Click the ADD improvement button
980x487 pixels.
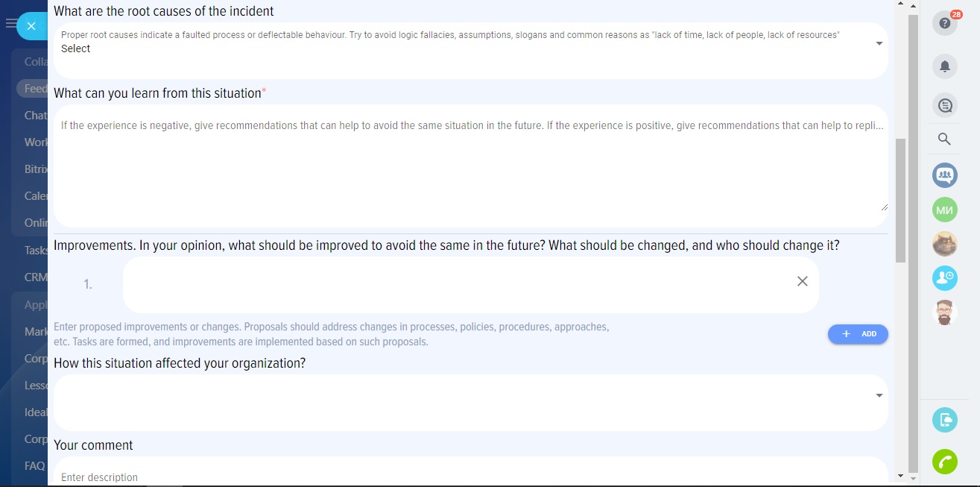[x=858, y=334]
